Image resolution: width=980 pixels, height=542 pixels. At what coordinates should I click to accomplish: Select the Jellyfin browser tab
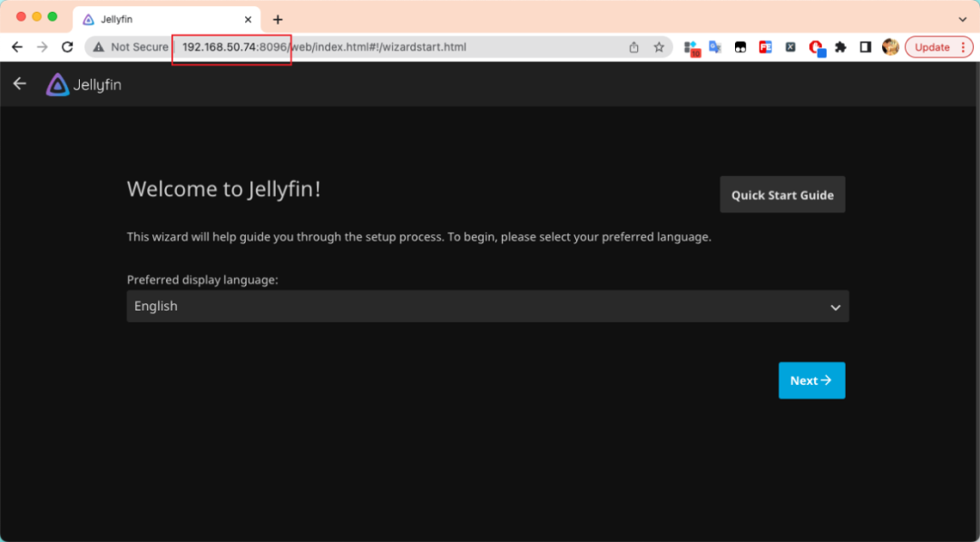(166, 19)
